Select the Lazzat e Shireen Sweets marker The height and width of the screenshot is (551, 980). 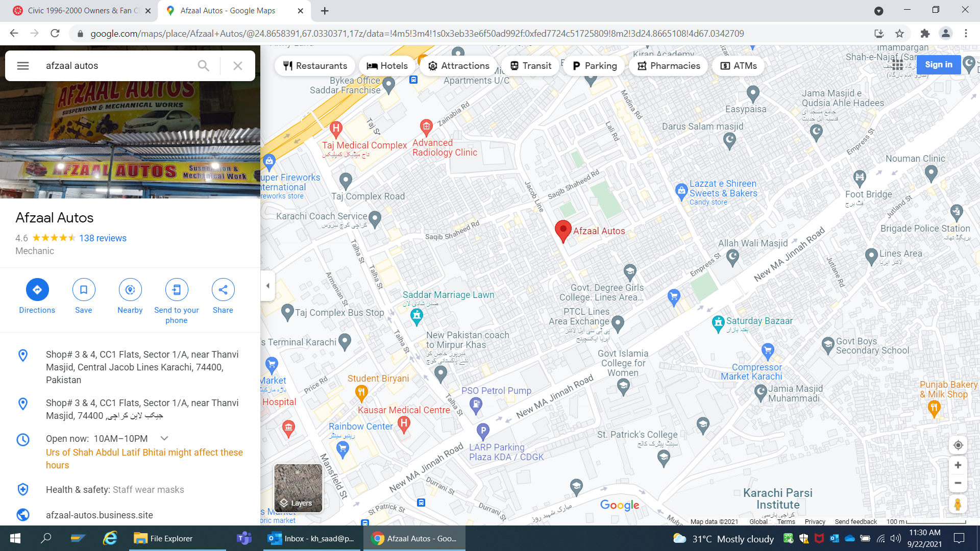click(681, 192)
